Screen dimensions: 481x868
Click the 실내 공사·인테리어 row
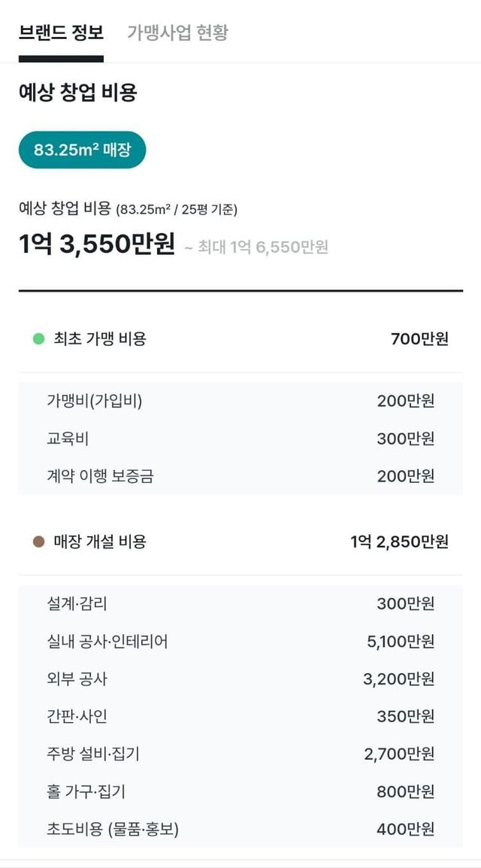pos(240,642)
